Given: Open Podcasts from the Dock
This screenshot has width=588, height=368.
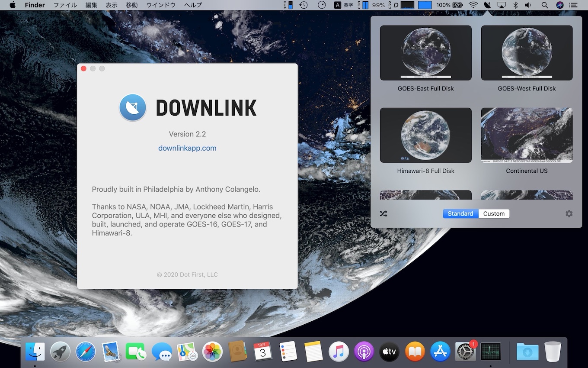Looking at the screenshot, I should pyautogui.click(x=364, y=352).
